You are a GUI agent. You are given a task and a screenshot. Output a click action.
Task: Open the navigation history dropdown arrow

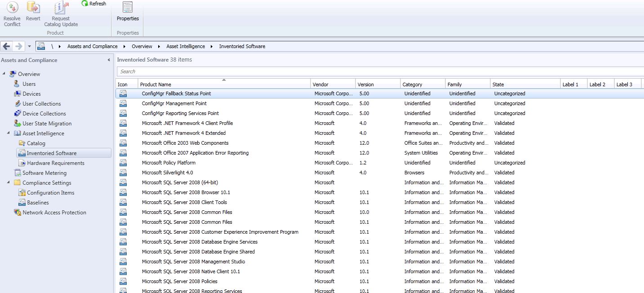pyautogui.click(x=29, y=46)
